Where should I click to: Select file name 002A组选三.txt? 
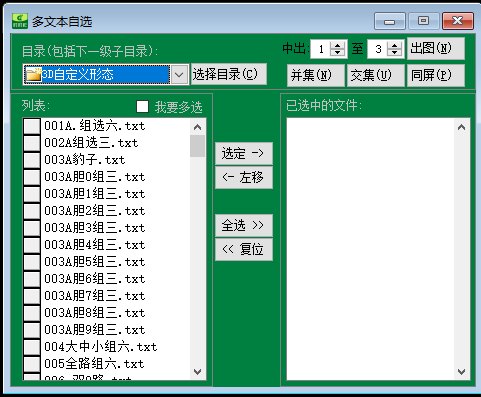pyautogui.click(x=91, y=143)
